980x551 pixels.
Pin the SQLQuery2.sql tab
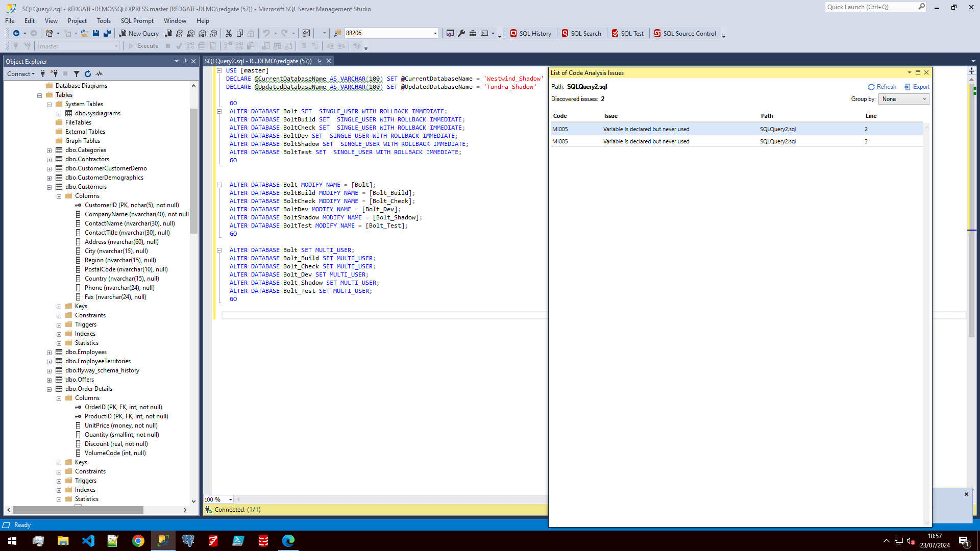(x=320, y=61)
